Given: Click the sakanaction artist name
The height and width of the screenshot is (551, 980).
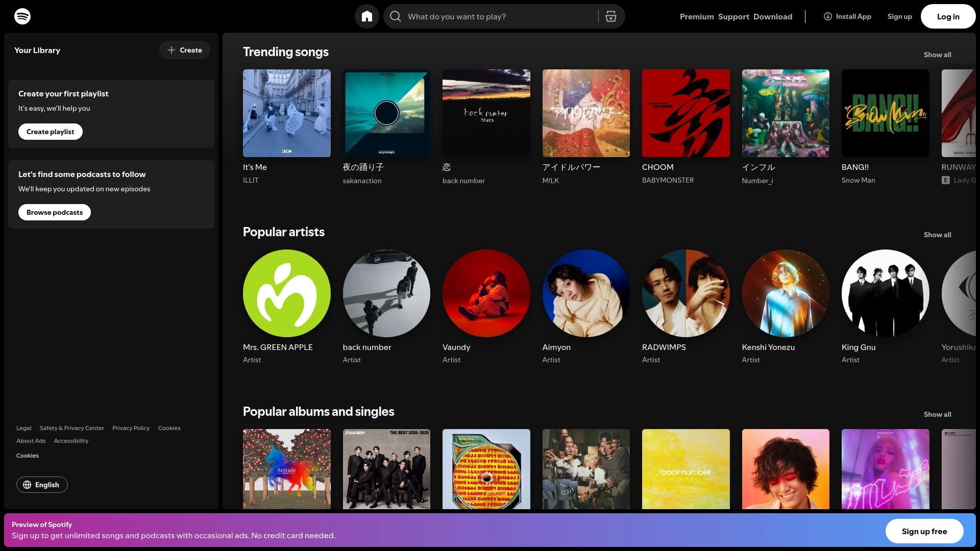Looking at the screenshot, I should click(x=362, y=181).
